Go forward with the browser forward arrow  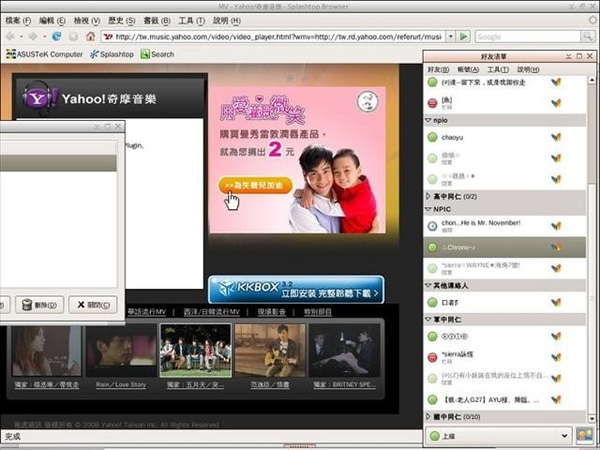pyautogui.click(x=33, y=36)
